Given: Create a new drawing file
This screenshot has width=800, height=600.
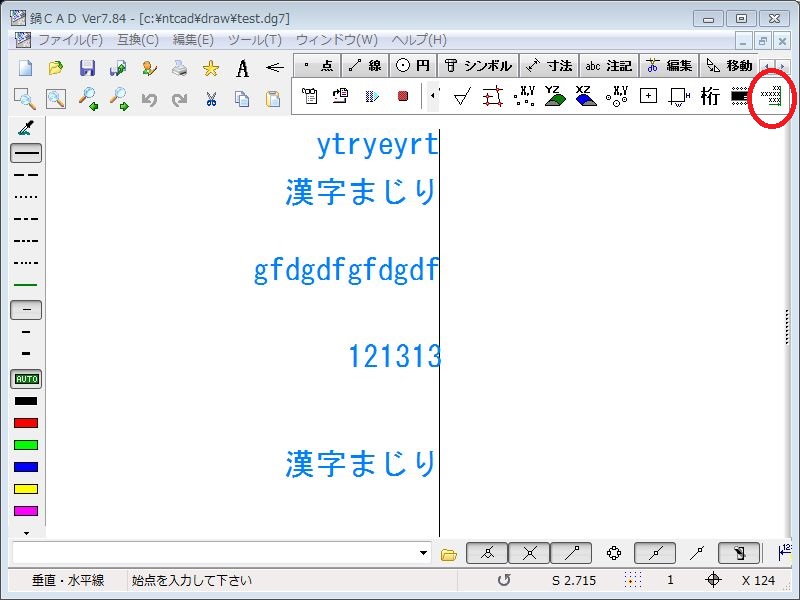Looking at the screenshot, I should point(26,68).
